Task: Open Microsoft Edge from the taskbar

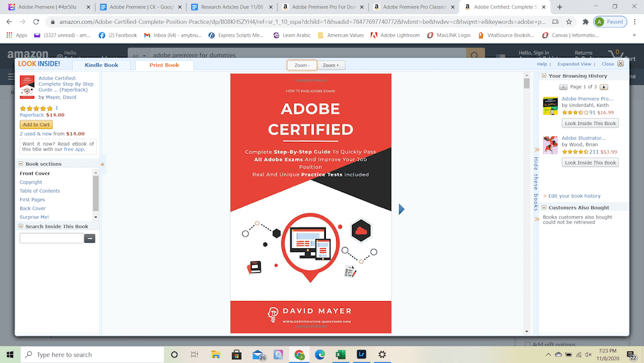Action: 319,355
